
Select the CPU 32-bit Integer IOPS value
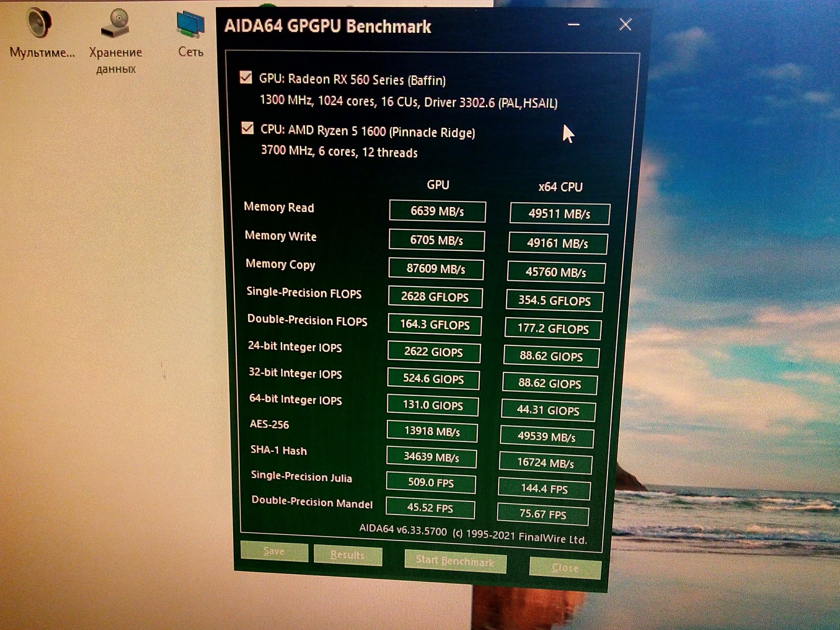pos(550,383)
